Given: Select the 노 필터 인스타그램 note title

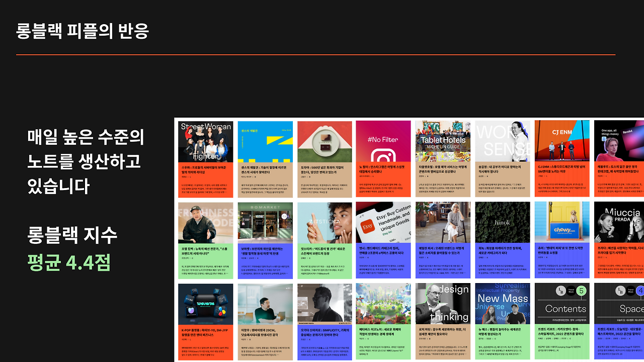Looking at the screenshot, I should click(x=383, y=168).
